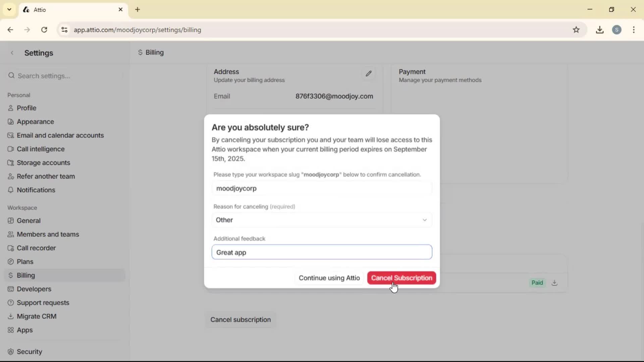The height and width of the screenshot is (362, 644).
Task: Open the Chrome three-dot menu
Action: (634, 30)
